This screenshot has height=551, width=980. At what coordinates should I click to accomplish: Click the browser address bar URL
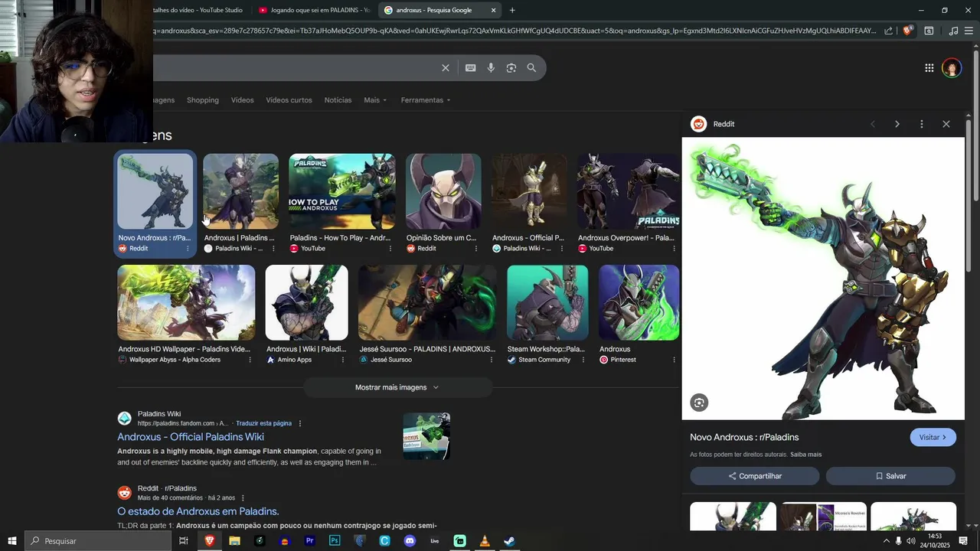tap(513, 31)
